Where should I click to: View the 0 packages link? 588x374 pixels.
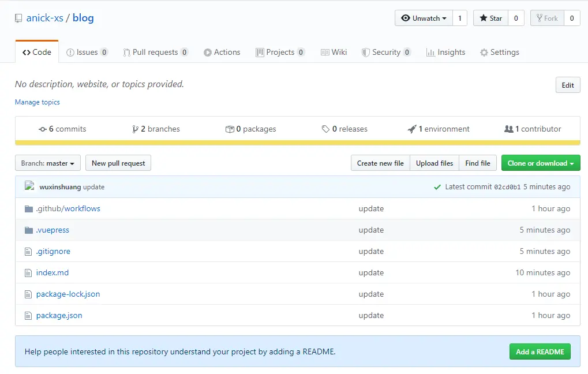(x=250, y=129)
